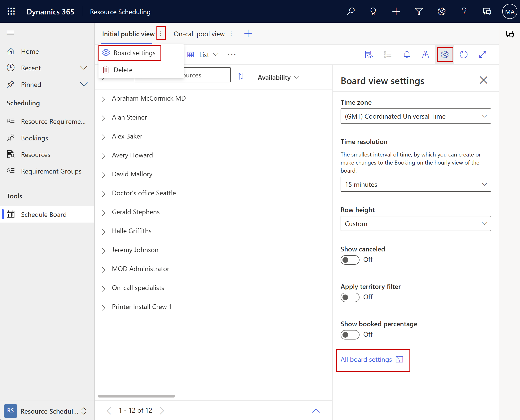Screen dimensions: 520x420
Task: Turn on Show booked percentage toggle
Action: [x=349, y=334]
